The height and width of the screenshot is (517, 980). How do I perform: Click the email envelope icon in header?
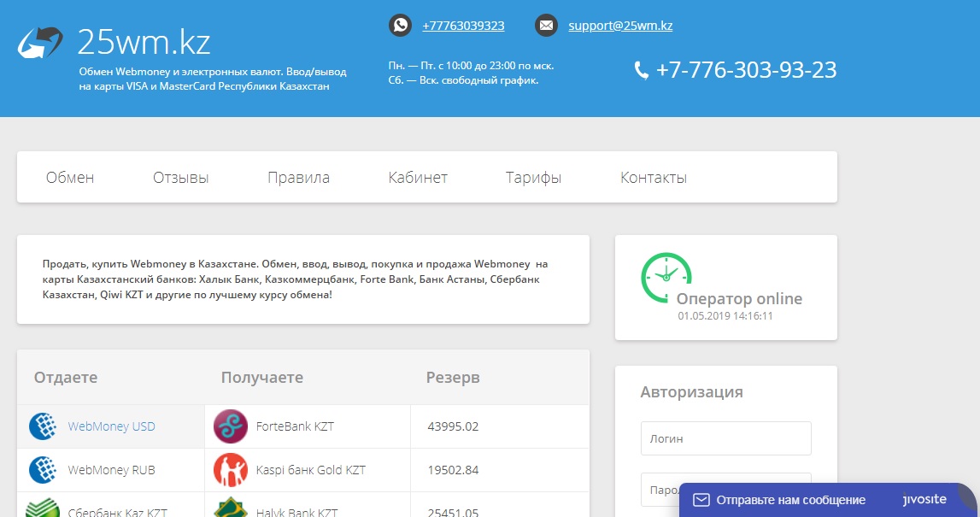546,25
